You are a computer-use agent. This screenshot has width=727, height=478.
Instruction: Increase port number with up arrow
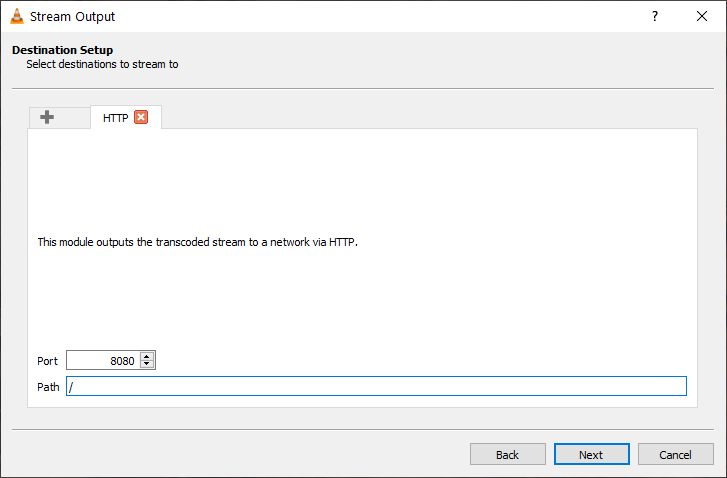click(x=147, y=356)
